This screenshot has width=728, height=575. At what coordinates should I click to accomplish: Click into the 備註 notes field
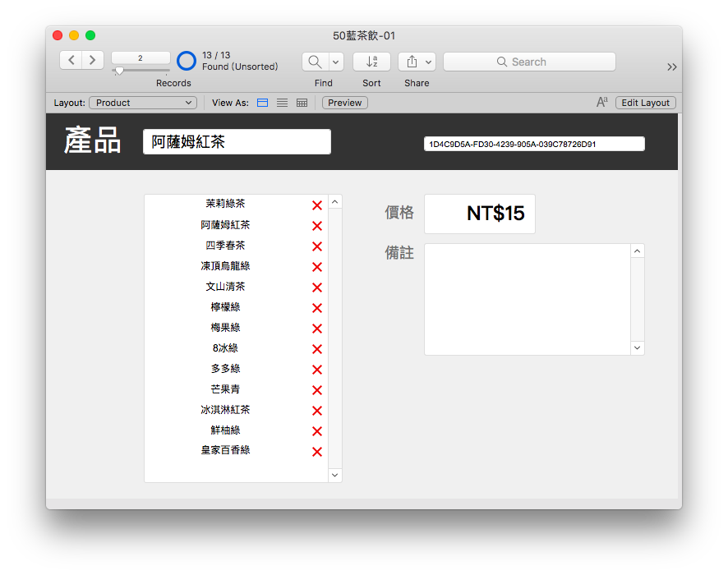point(528,299)
